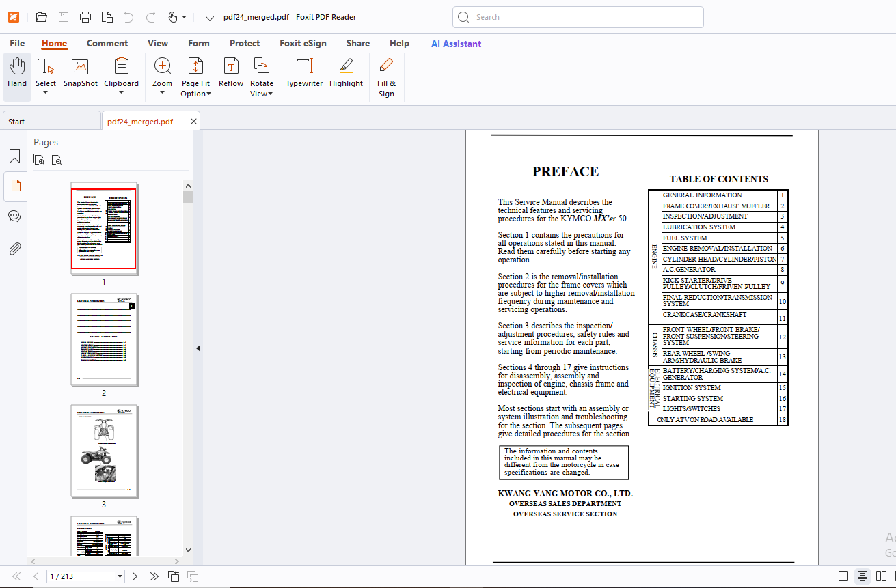Click in the Search box
This screenshot has width=896, height=588.
pyautogui.click(x=578, y=17)
